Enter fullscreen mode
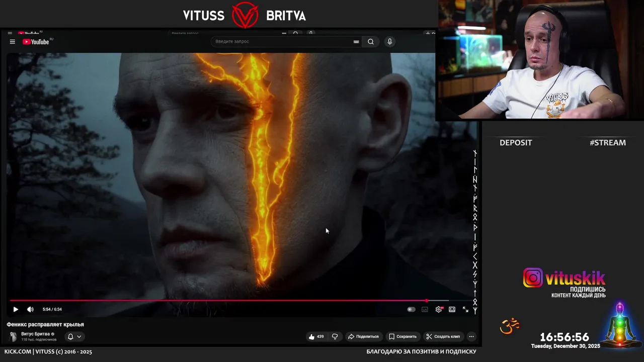Viewport: 644px width, 362px height. (465, 309)
